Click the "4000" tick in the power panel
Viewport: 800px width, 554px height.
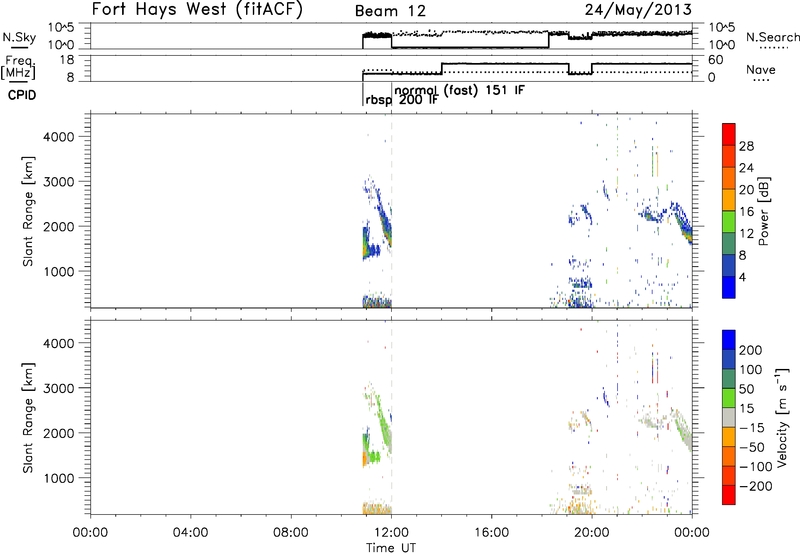tap(58, 137)
